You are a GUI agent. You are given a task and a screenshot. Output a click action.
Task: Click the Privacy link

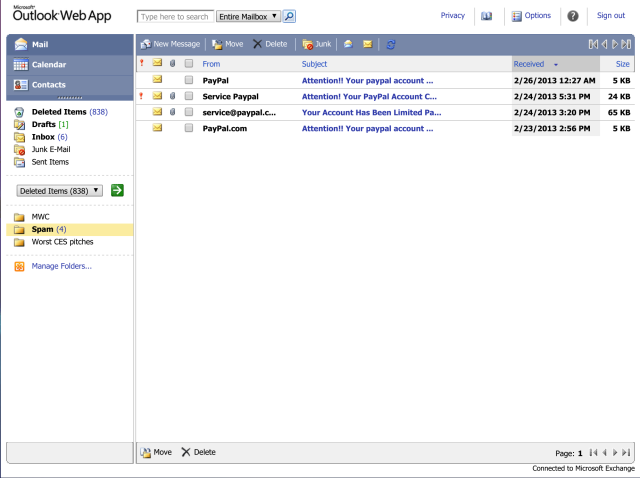(x=453, y=16)
